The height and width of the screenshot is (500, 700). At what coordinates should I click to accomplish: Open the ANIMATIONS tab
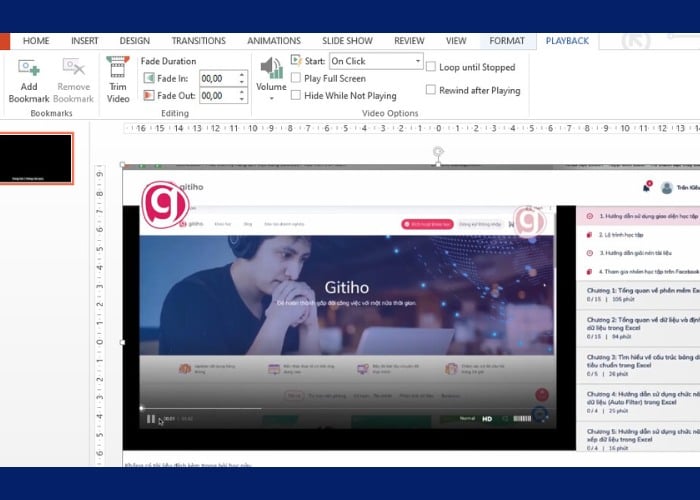click(x=274, y=41)
